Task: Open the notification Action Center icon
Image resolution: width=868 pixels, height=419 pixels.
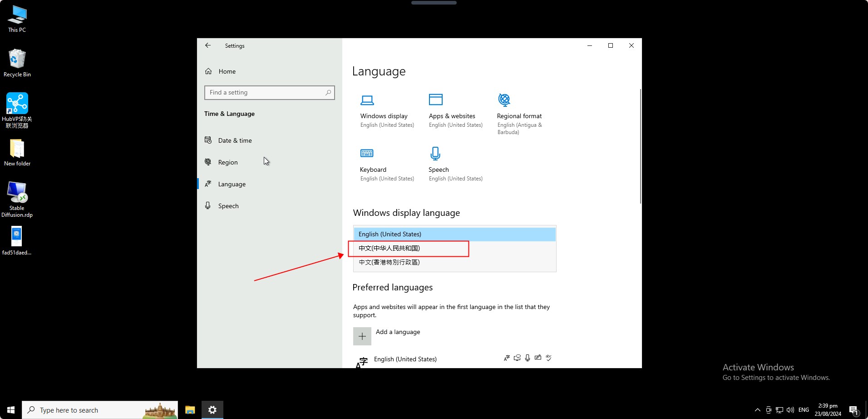Action: click(853, 410)
